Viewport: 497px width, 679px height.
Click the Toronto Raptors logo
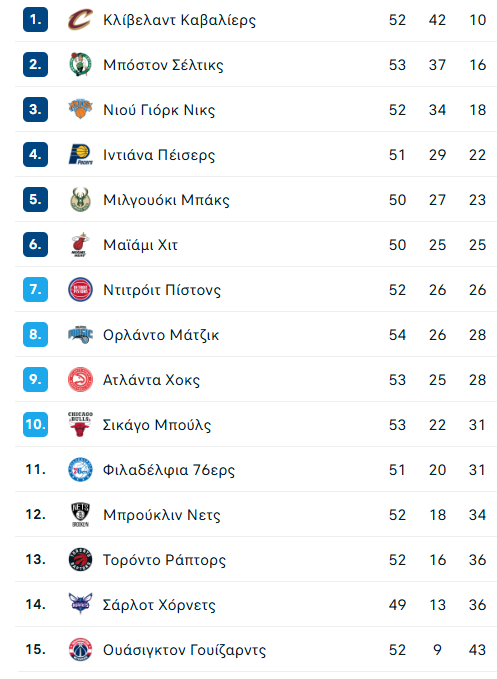click(x=81, y=559)
